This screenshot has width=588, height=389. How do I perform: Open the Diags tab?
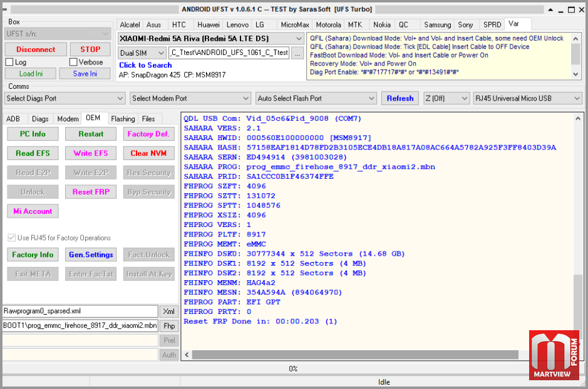point(40,119)
